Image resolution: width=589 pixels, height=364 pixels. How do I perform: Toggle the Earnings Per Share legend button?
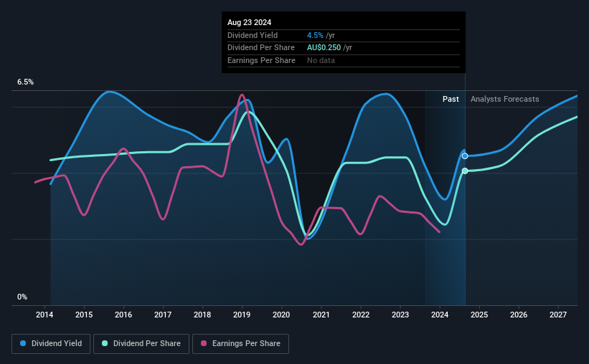click(240, 344)
